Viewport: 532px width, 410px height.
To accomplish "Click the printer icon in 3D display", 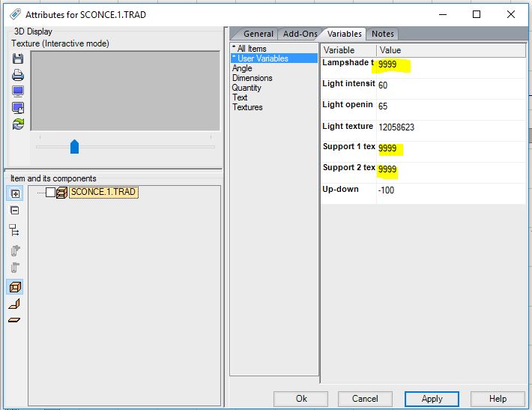I will click(x=18, y=75).
